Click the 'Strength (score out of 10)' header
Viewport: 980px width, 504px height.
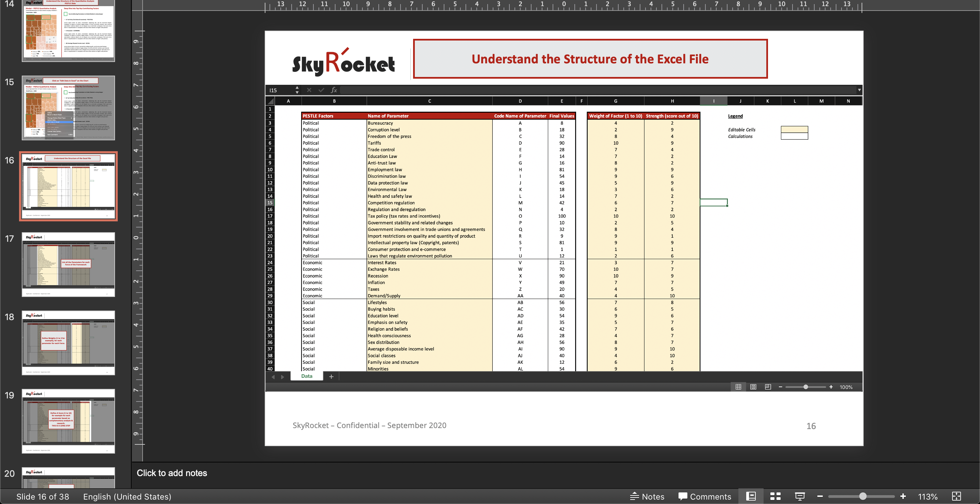tap(672, 116)
